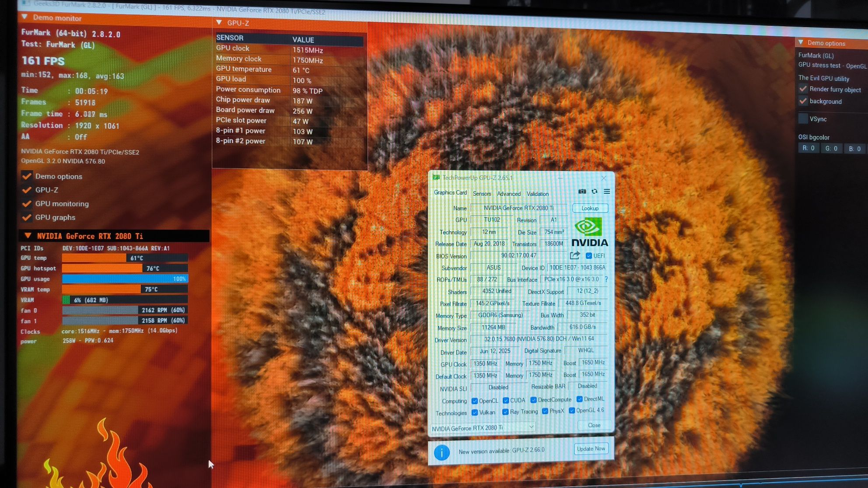Click the 'Board power draw' sensor row
868x488 pixels.
pyautogui.click(x=290, y=111)
